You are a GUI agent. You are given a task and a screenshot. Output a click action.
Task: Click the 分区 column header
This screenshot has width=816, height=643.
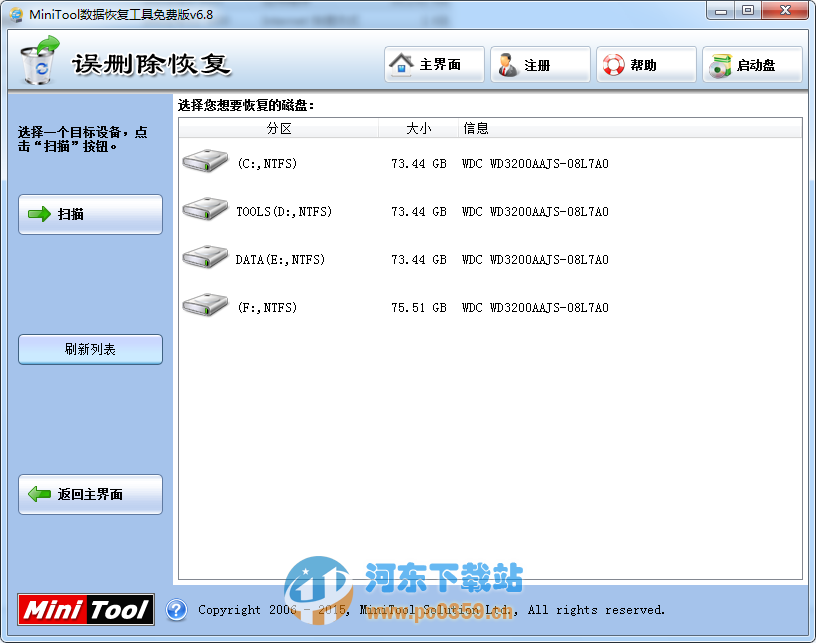click(280, 128)
